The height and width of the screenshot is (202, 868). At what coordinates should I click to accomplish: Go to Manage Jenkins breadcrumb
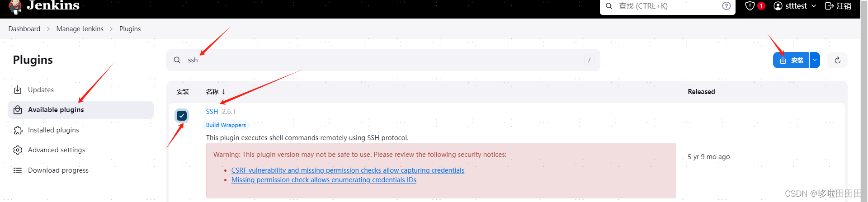(80, 29)
